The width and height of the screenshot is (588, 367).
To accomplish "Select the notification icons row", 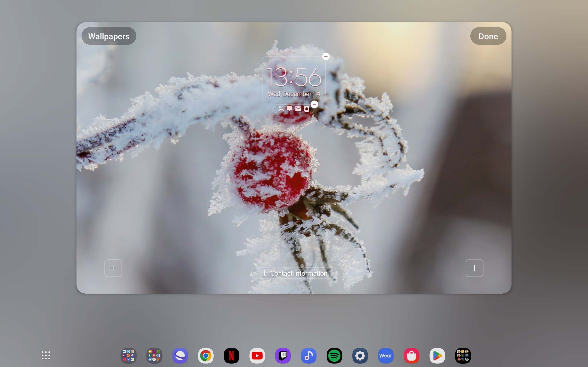I will (x=293, y=109).
